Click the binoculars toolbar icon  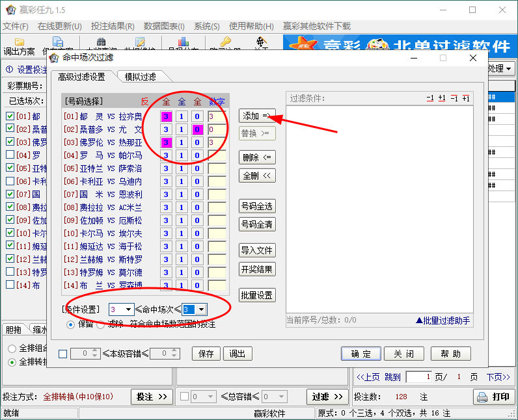[x=101, y=42]
